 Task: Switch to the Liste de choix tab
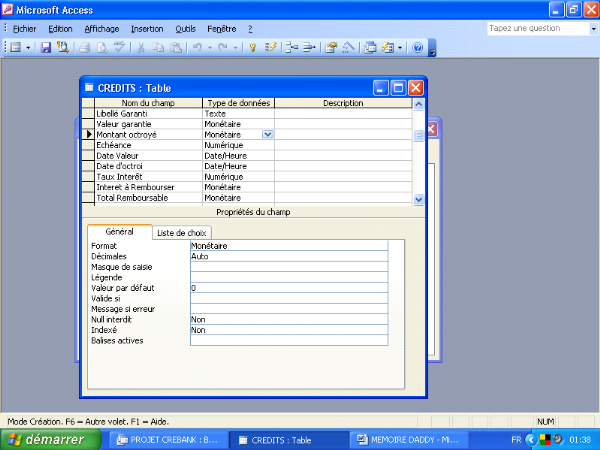[x=183, y=232]
